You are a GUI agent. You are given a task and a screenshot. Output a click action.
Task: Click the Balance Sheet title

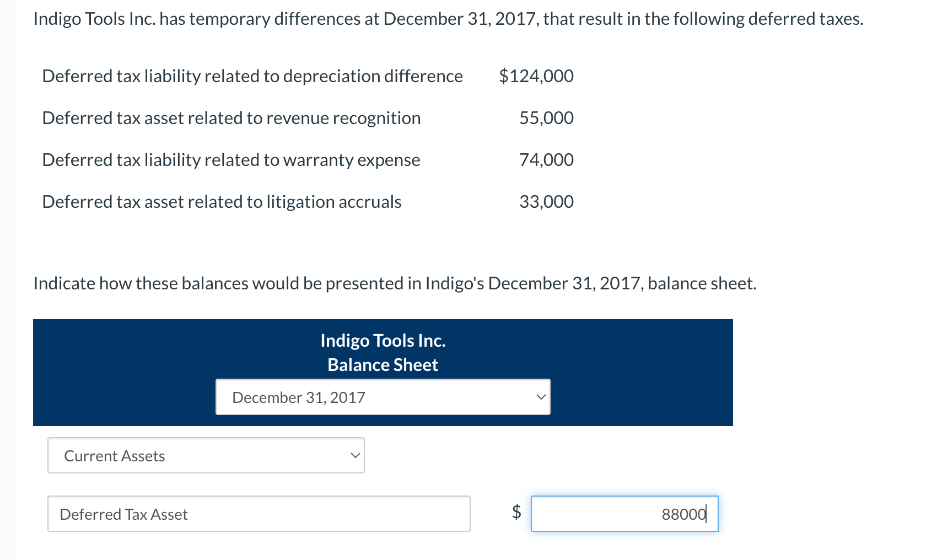(383, 364)
